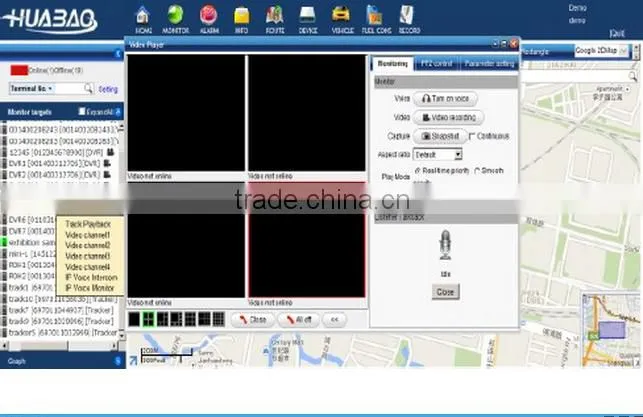Image resolution: width=643 pixels, height=417 pixels.
Task: Open the RECORD icon in top toolbar
Action: [409, 20]
